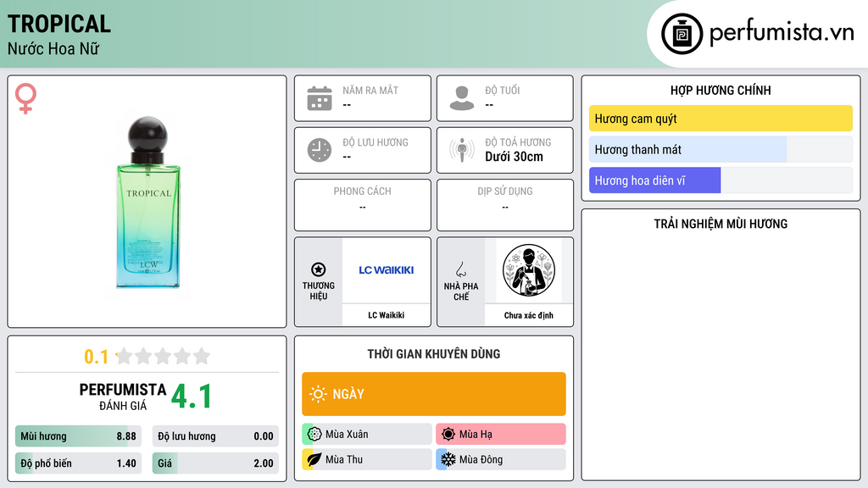Open the LC Waikiki brand logo
This screenshot has width=868, height=488.
pos(387,270)
